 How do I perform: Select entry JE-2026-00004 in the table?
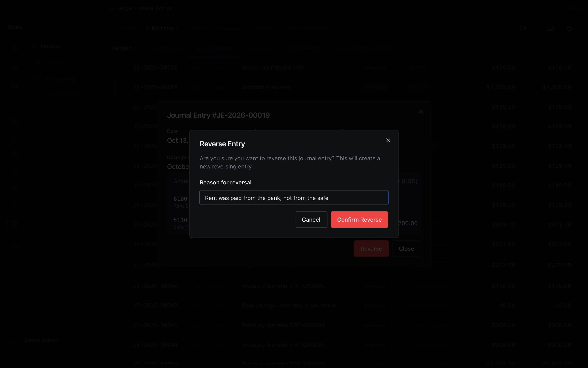coord(155,345)
